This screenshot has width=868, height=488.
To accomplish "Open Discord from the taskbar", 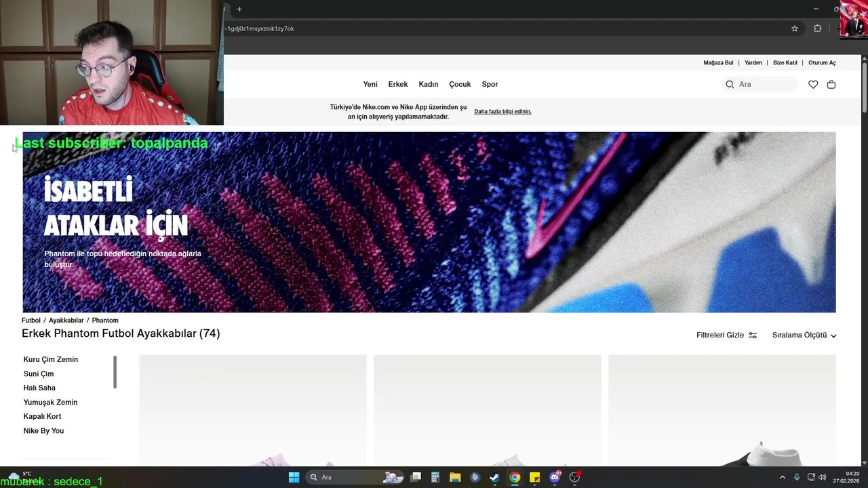I will coord(555,477).
